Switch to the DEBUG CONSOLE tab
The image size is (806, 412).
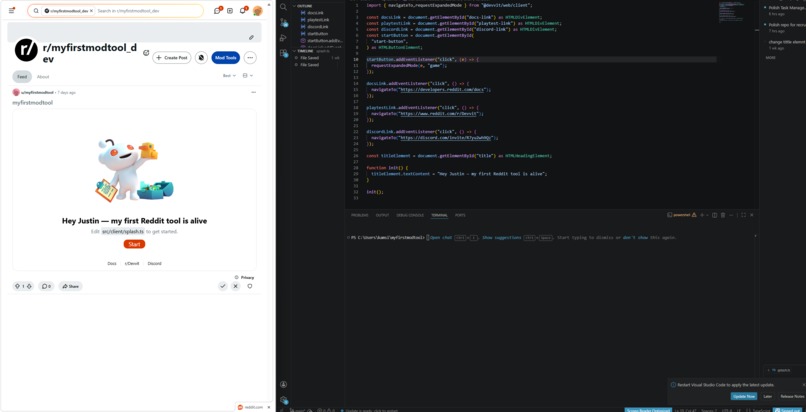410,215
